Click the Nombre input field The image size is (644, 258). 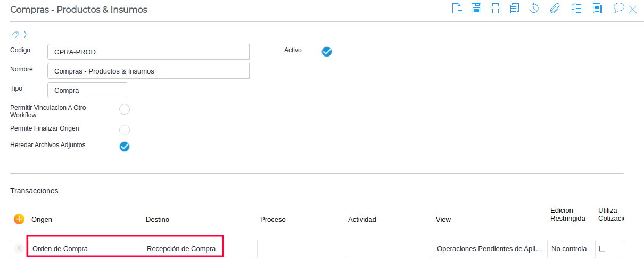tap(148, 71)
